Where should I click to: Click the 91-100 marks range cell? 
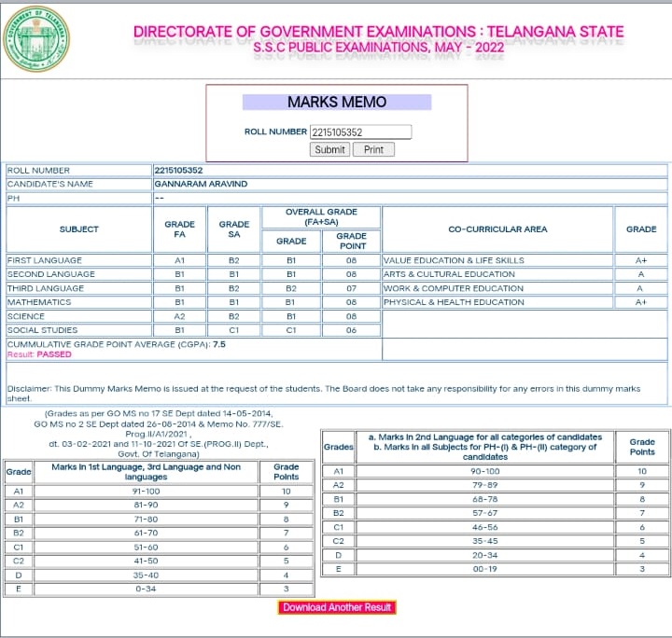coord(146,492)
